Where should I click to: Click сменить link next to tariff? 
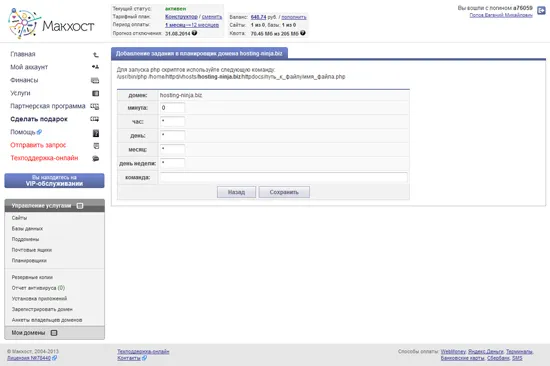tap(212, 16)
